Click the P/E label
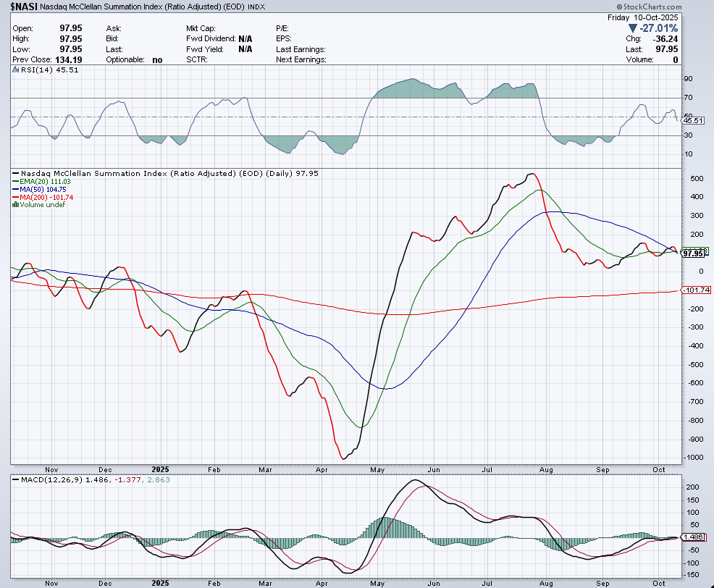 click(x=282, y=28)
